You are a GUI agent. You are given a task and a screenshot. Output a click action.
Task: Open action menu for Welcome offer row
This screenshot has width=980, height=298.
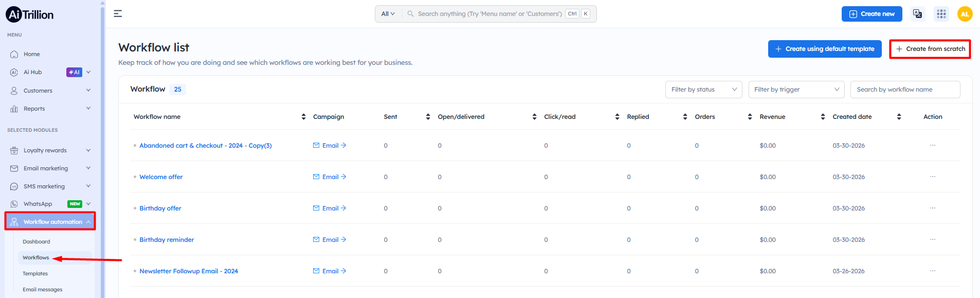point(932,177)
